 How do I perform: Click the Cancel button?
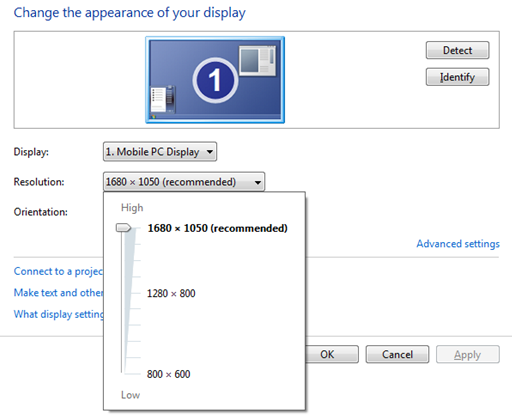[x=397, y=354]
